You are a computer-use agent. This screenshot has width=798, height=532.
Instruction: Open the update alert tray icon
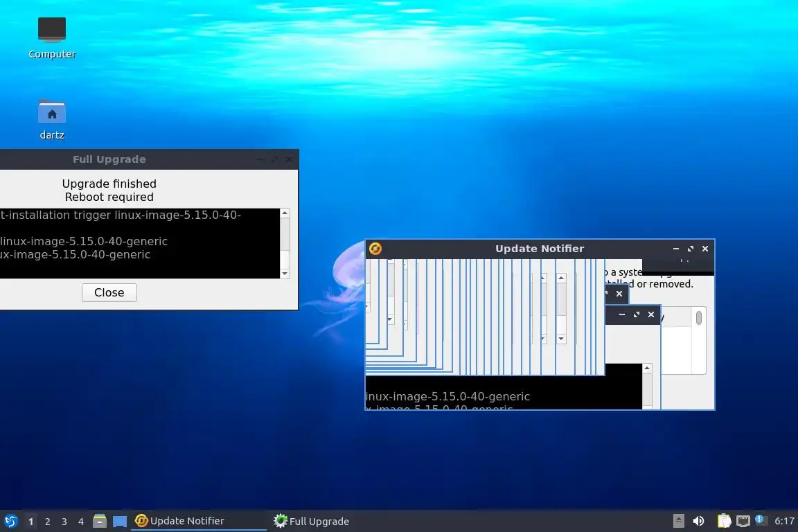coord(761,520)
